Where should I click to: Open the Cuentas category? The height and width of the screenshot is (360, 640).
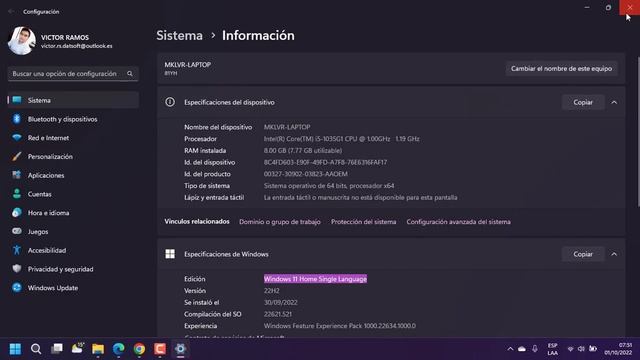pyautogui.click(x=73, y=194)
